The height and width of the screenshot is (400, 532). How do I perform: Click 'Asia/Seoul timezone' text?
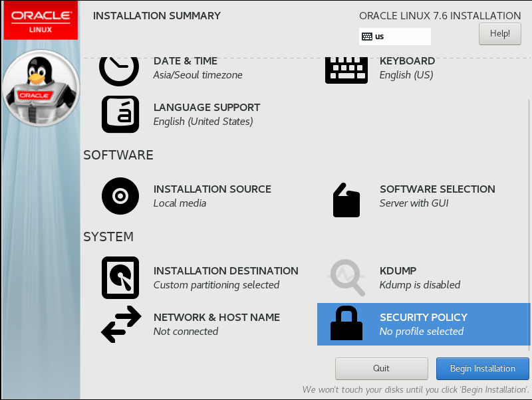click(198, 75)
